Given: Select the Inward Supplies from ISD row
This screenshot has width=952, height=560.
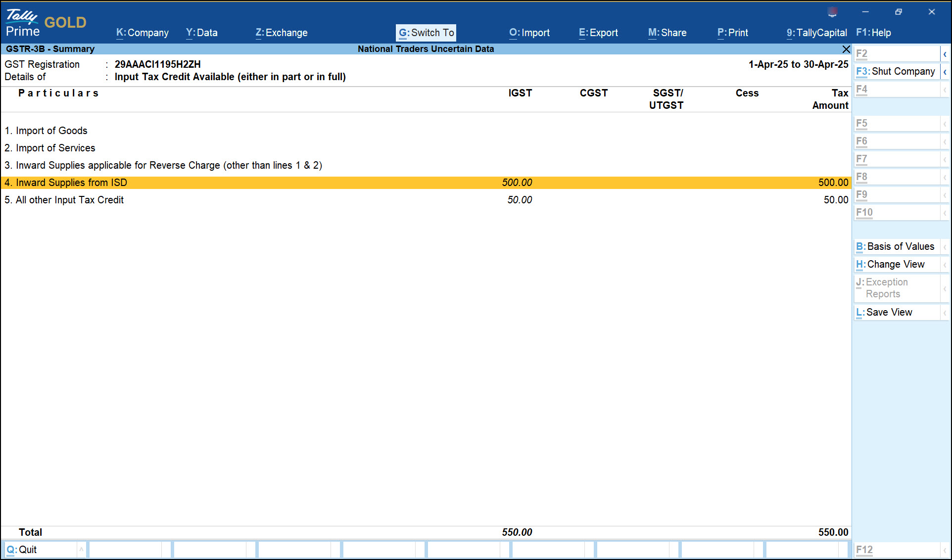Looking at the screenshot, I should click(x=198, y=183).
